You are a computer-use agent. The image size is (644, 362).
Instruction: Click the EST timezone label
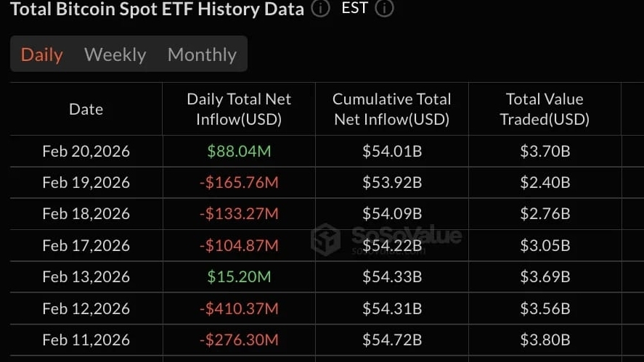[x=354, y=9]
